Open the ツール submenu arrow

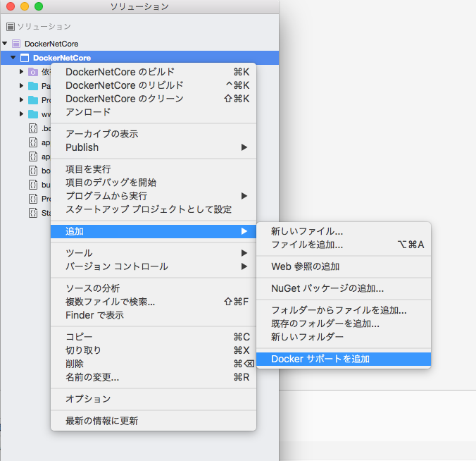click(x=244, y=253)
